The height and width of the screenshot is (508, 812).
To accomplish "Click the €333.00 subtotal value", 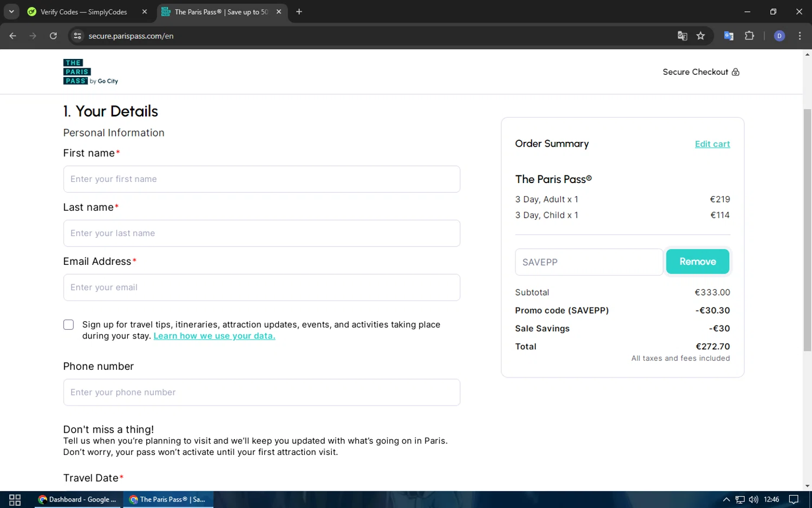I will (712, 292).
